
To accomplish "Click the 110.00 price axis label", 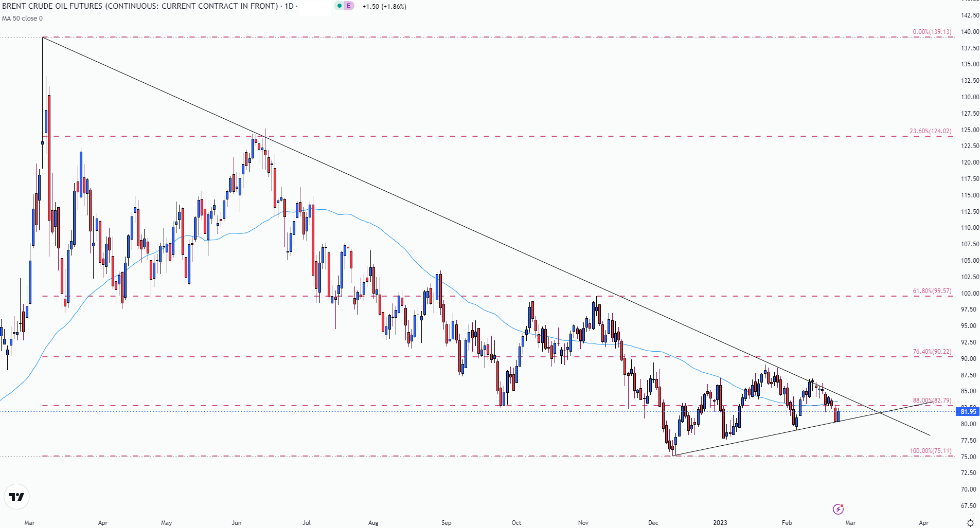I will coord(970,228).
